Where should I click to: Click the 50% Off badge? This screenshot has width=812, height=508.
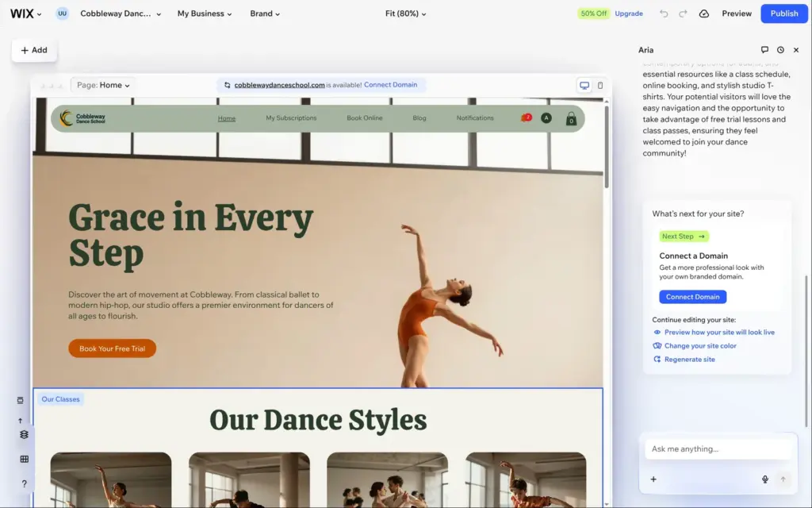[593, 13]
